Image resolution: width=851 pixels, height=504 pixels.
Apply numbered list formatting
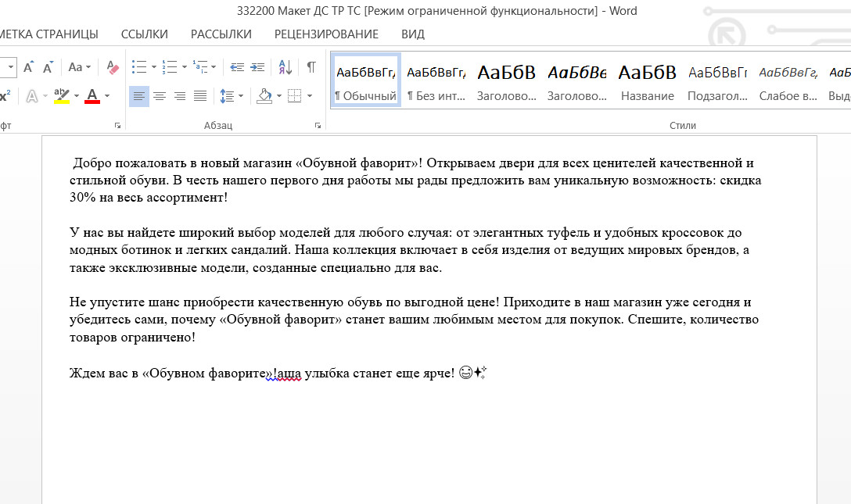tap(169, 67)
